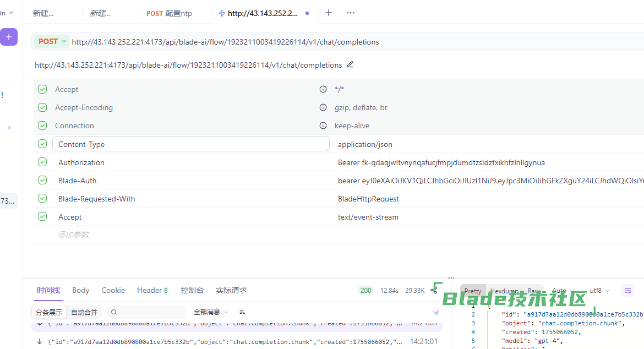Uncheck the Accept text/event-stream header
Image resolution: width=644 pixels, height=349 pixels.
pyautogui.click(x=42, y=216)
